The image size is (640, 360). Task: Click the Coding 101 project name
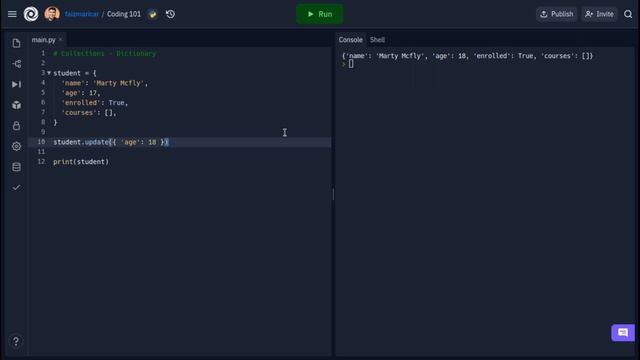(124, 14)
